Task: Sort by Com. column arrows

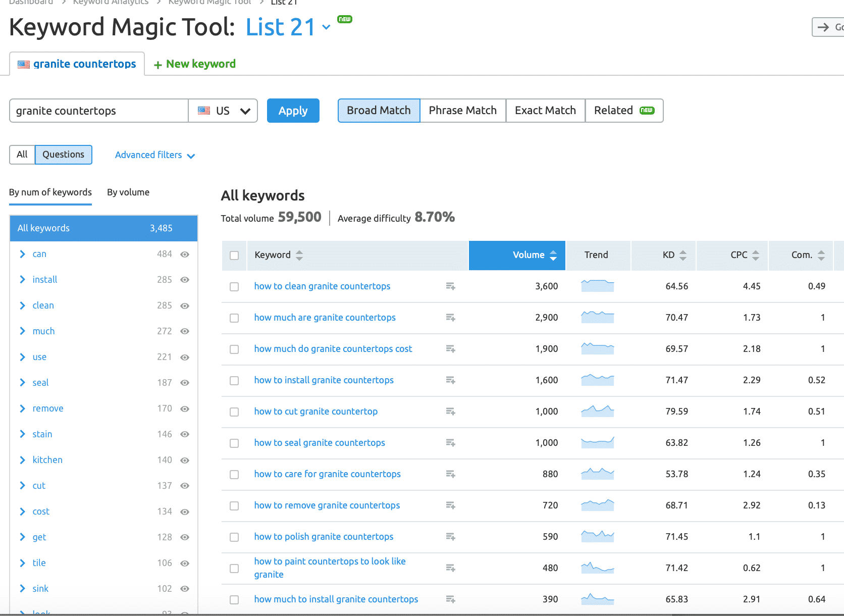Action: tap(821, 255)
